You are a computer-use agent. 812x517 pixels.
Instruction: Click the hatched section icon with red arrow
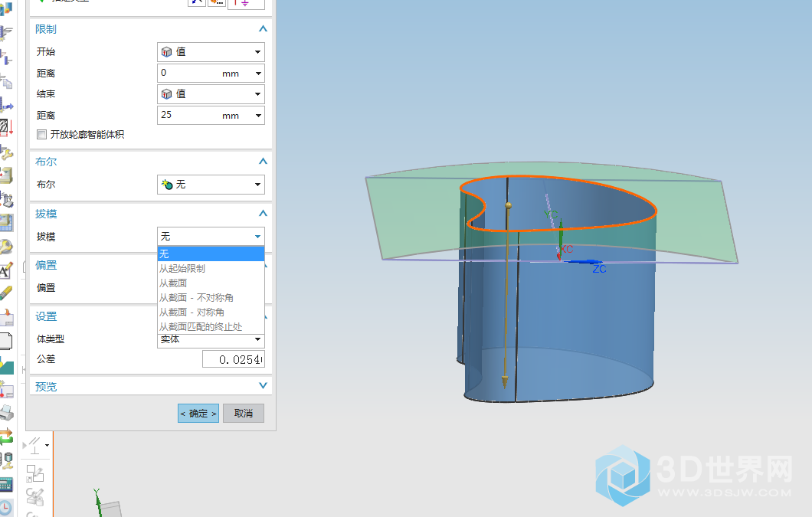point(6,127)
